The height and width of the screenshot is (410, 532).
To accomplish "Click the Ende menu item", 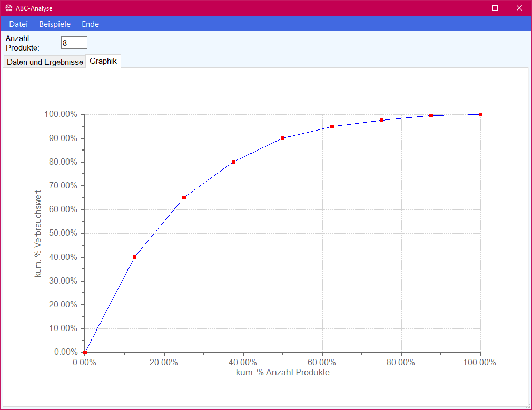I will point(90,24).
